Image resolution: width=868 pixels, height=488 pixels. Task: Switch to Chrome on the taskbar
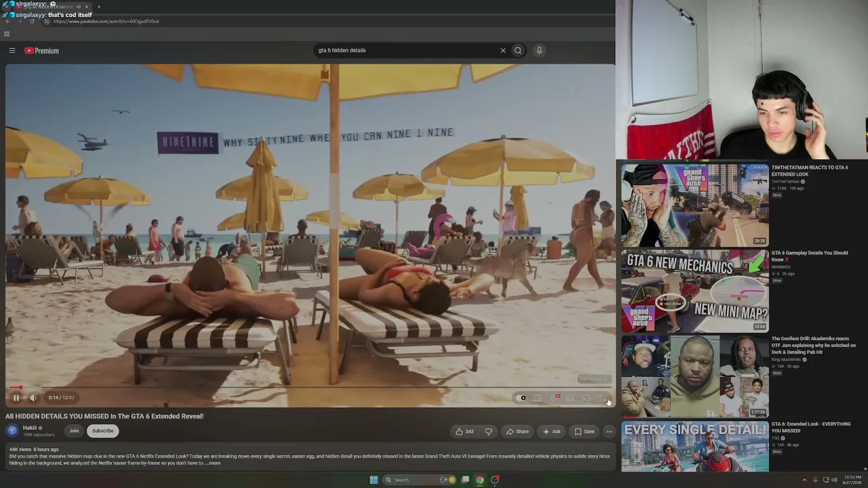click(x=480, y=480)
